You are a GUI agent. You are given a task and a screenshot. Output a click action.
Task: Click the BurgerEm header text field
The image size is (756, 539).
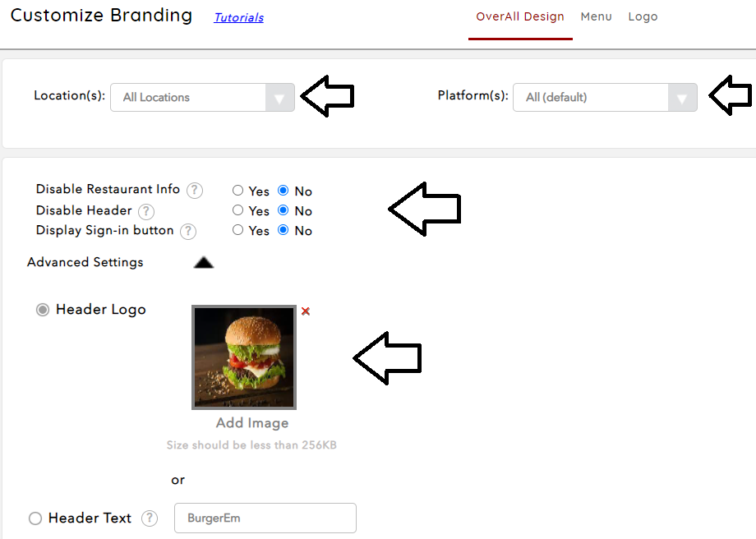pos(265,518)
